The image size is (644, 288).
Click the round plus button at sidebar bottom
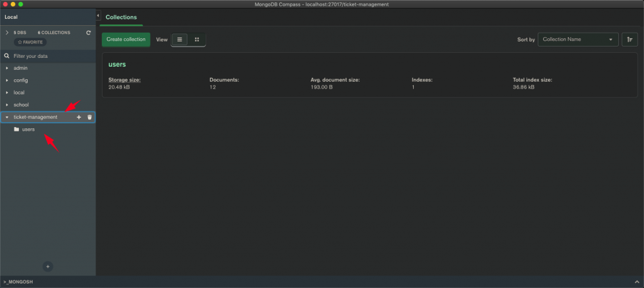pos(48,267)
